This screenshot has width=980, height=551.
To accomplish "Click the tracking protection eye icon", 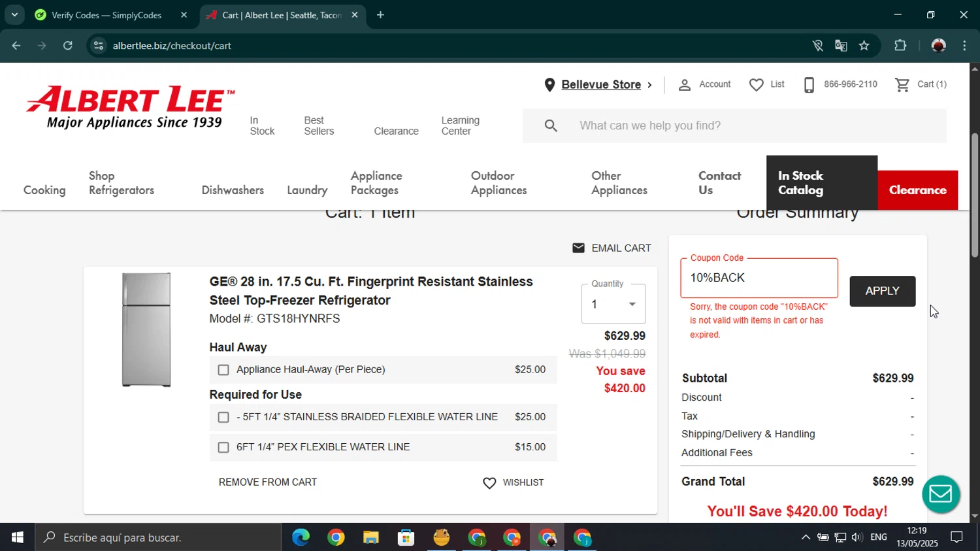I will [x=817, y=45].
